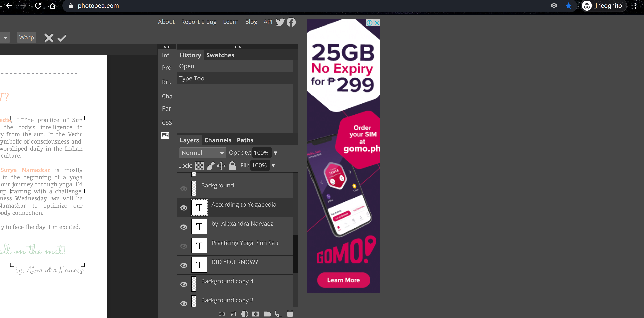Click the New Layer icon below the layers
Image resolution: width=644 pixels, height=318 pixels.
pyautogui.click(x=278, y=314)
